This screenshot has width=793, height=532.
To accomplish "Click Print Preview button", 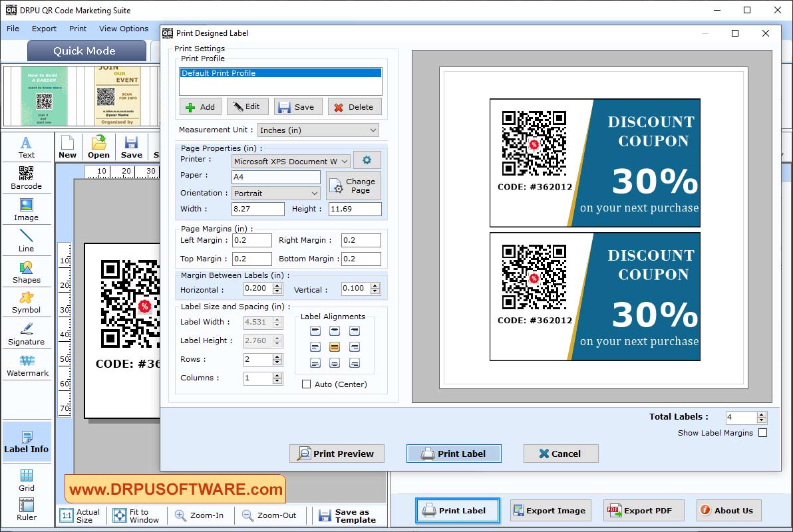I will pyautogui.click(x=337, y=454).
